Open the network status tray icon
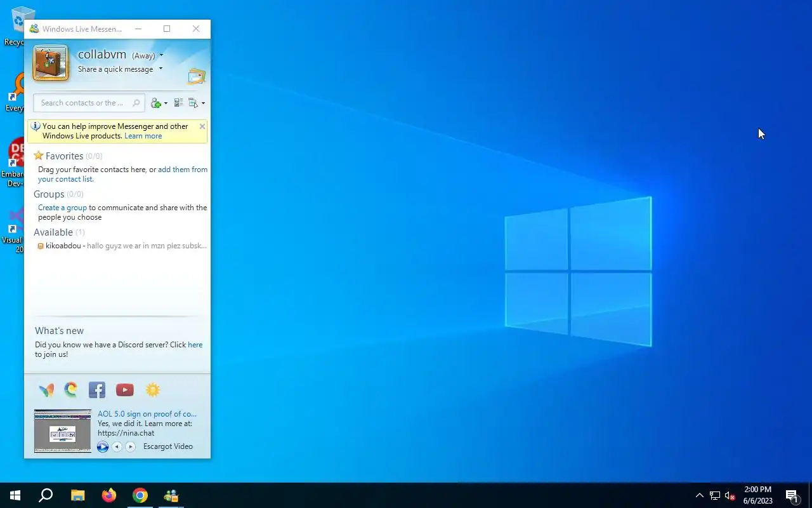This screenshot has width=812, height=508. coord(715,495)
